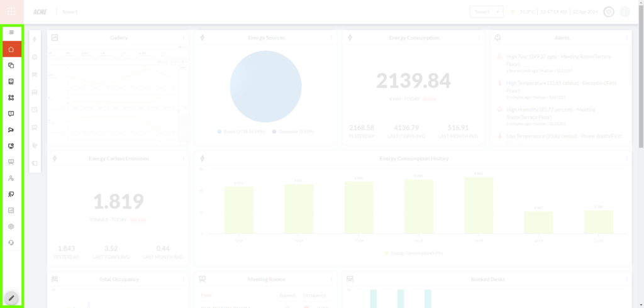
Task: Open the Energy Consumption card's three-dot menu
Action: click(479, 38)
